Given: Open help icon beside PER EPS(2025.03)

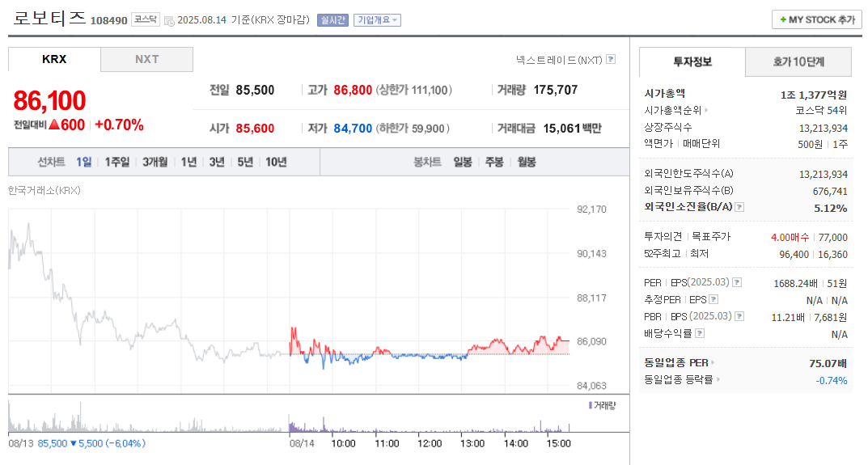Looking at the screenshot, I should click(737, 282).
